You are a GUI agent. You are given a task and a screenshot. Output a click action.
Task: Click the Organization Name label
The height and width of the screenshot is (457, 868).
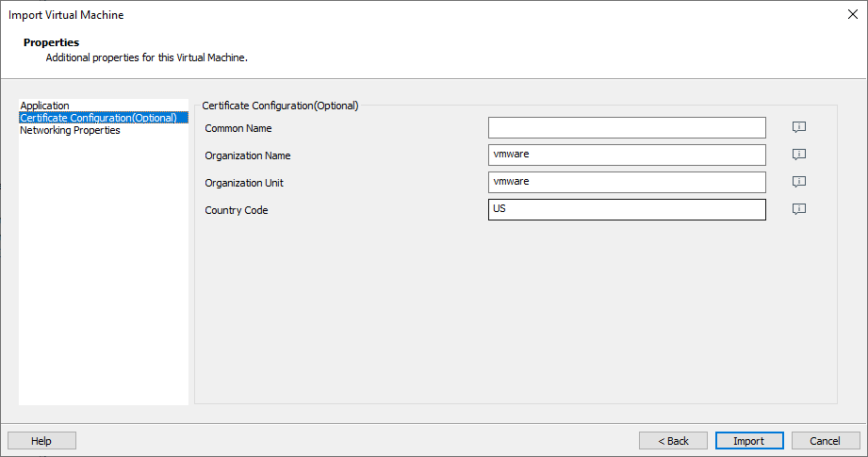point(248,155)
